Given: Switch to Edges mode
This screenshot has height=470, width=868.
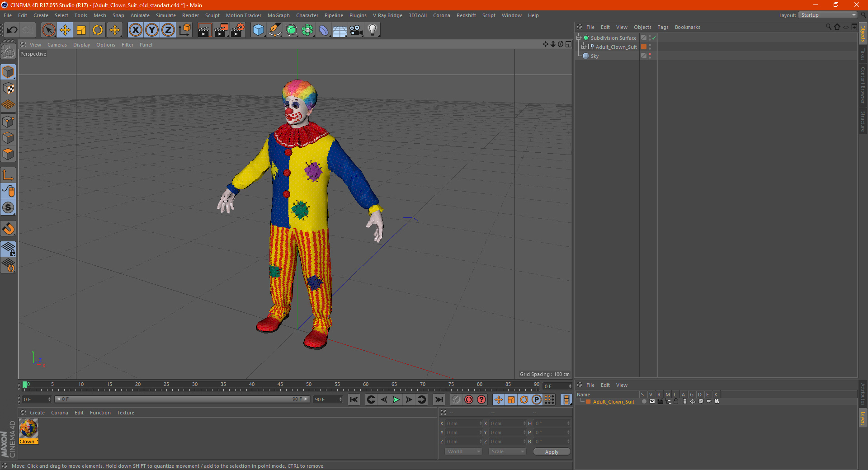Looking at the screenshot, I should click(x=8, y=138).
